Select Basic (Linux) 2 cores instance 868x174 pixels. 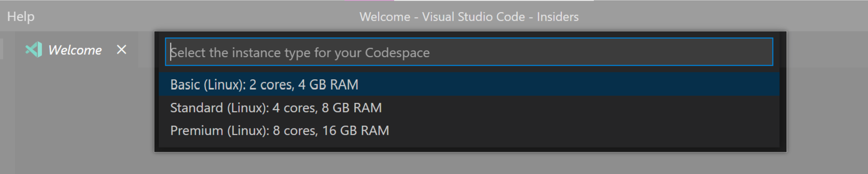click(264, 85)
